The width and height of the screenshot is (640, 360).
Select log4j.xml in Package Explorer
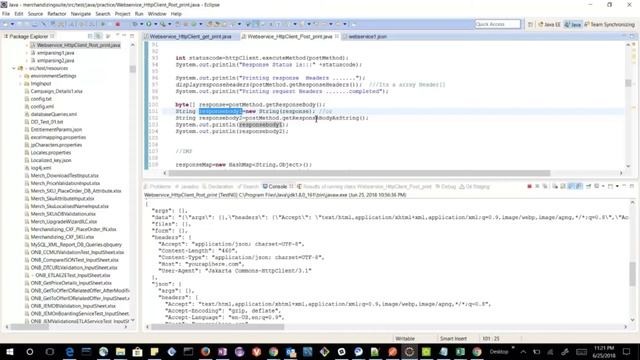click(41, 168)
